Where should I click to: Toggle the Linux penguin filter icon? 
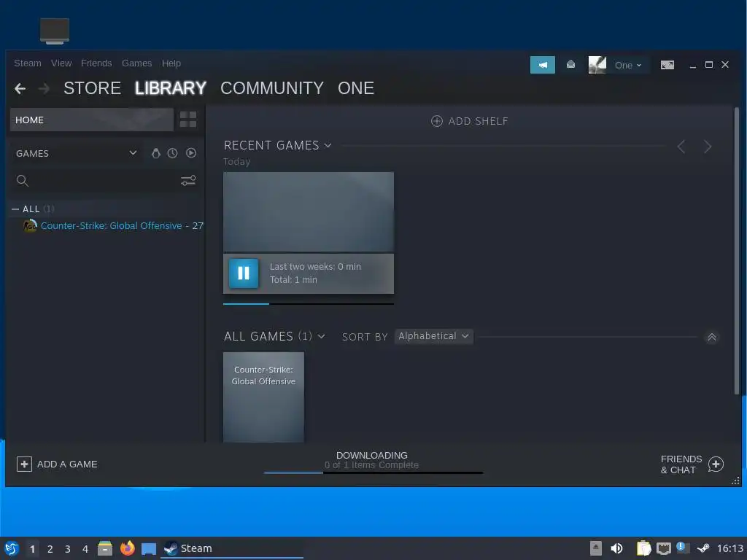[156, 153]
